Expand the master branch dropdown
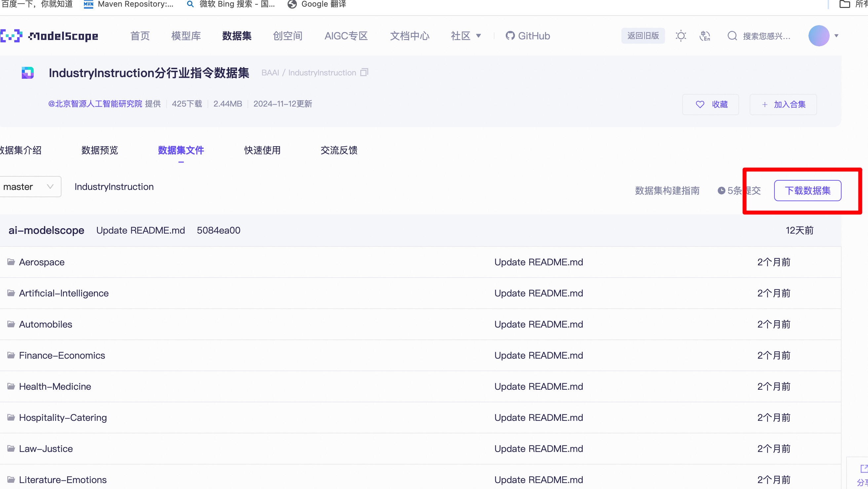 (x=30, y=187)
